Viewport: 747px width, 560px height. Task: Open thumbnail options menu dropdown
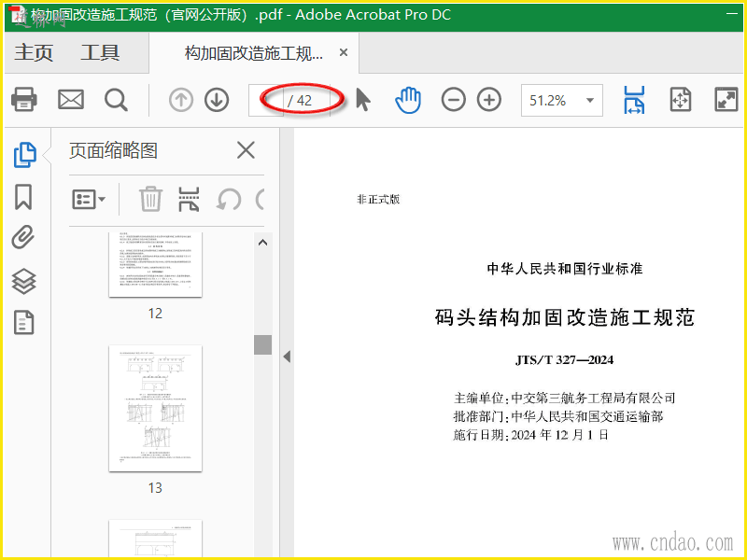pos(89,199)
